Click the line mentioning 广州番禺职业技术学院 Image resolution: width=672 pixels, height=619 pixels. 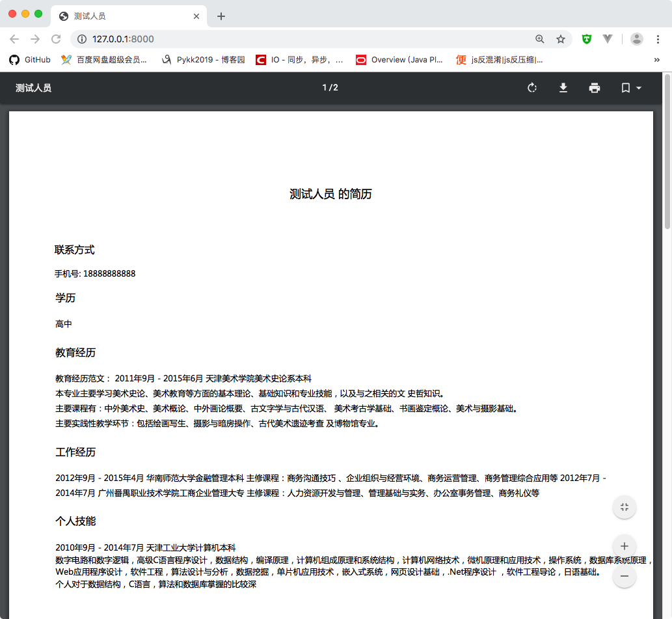pyautogui.click(x=297, y=493)
